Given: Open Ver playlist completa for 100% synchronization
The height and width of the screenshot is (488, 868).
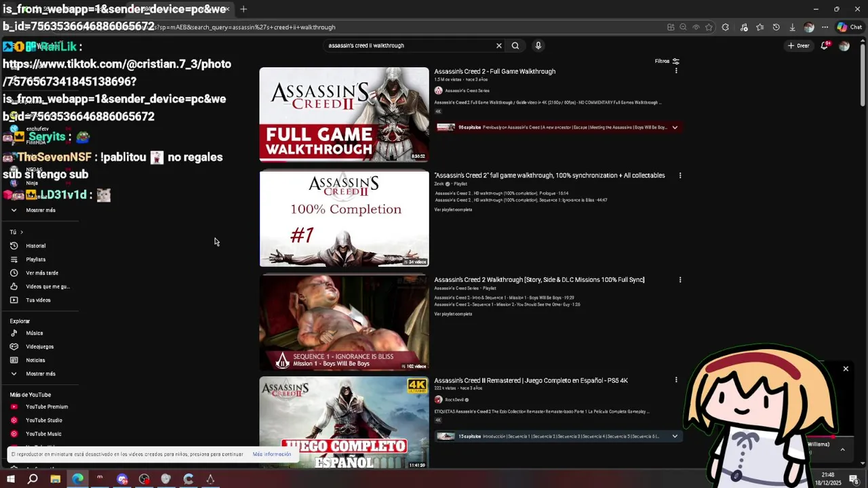Looking at the screenshot, I should (x=453, y=209).
